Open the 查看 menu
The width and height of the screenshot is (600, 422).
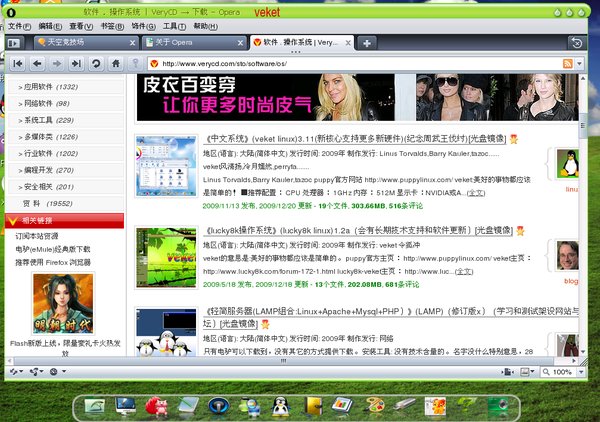(81, 26)
